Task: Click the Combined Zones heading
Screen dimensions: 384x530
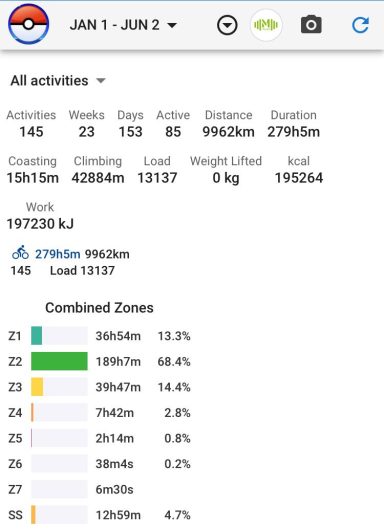Action: 99,308
